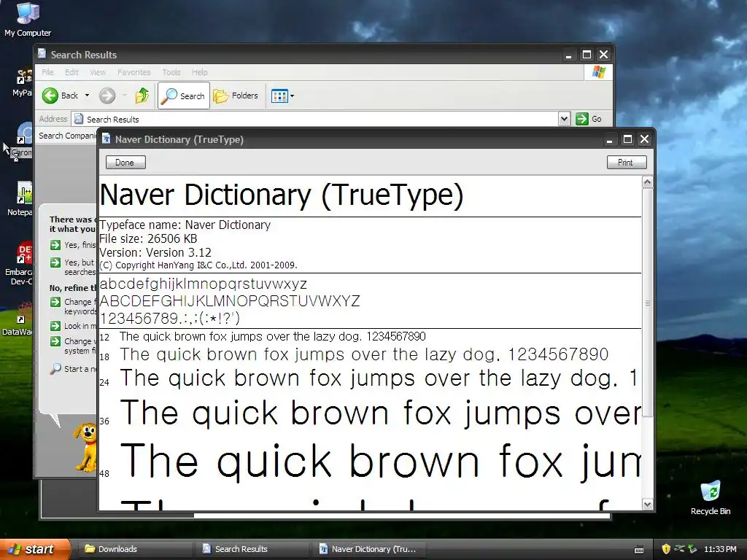Open the Tools menu
The height and width of the screenshot is (560, 747).
(171, 72)
